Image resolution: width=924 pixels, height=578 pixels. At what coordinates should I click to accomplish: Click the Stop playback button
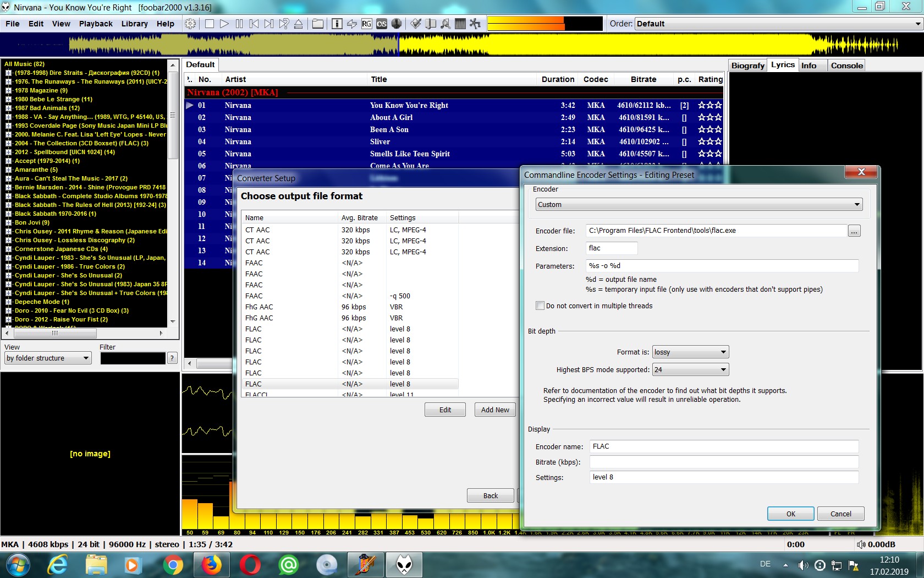(210, 24)
